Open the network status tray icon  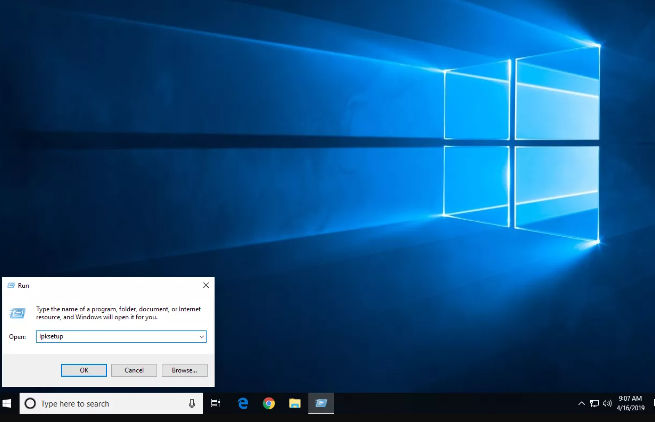594,404
